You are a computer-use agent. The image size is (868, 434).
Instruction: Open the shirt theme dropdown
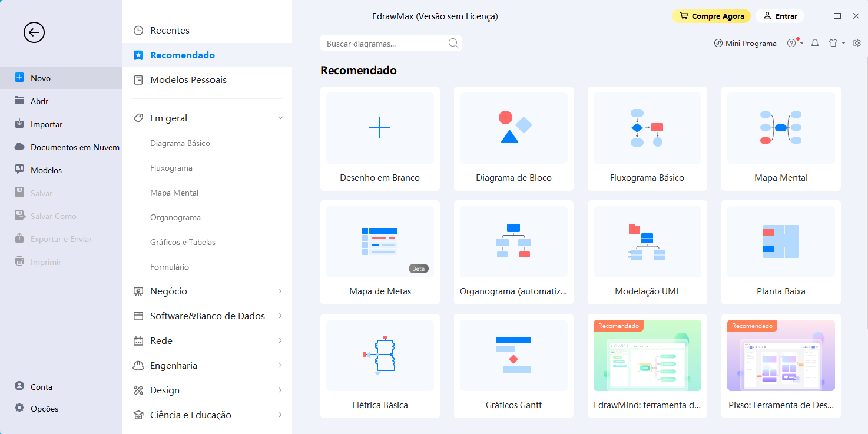[836, 43]
